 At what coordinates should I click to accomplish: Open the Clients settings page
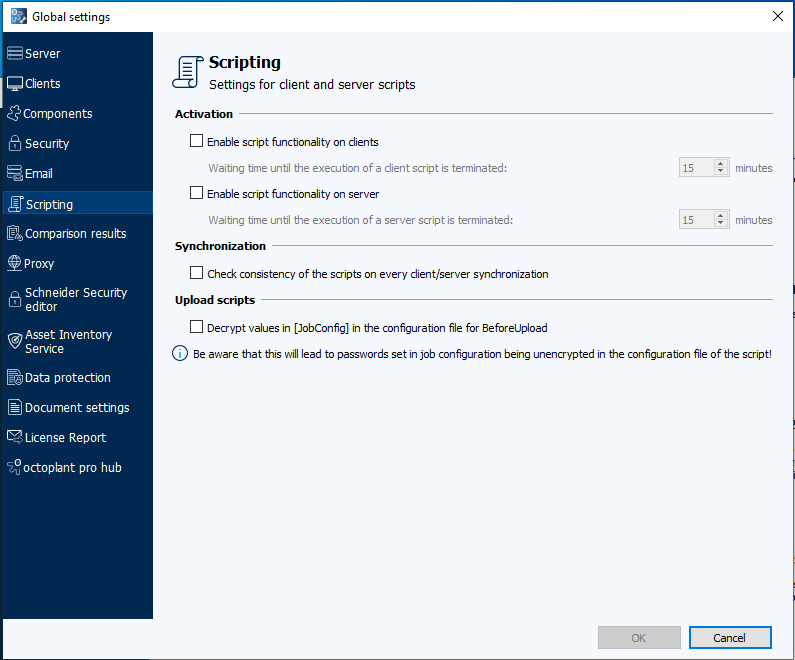[78, 84]
